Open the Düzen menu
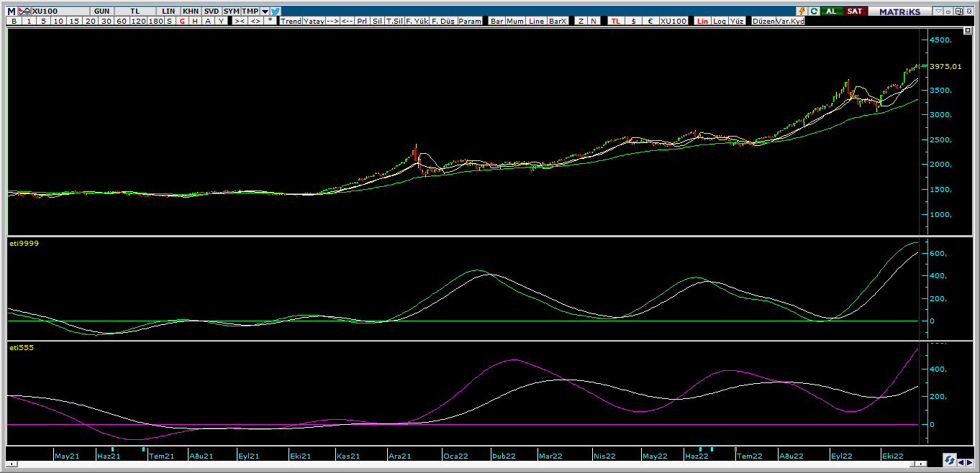 (763, 21)
